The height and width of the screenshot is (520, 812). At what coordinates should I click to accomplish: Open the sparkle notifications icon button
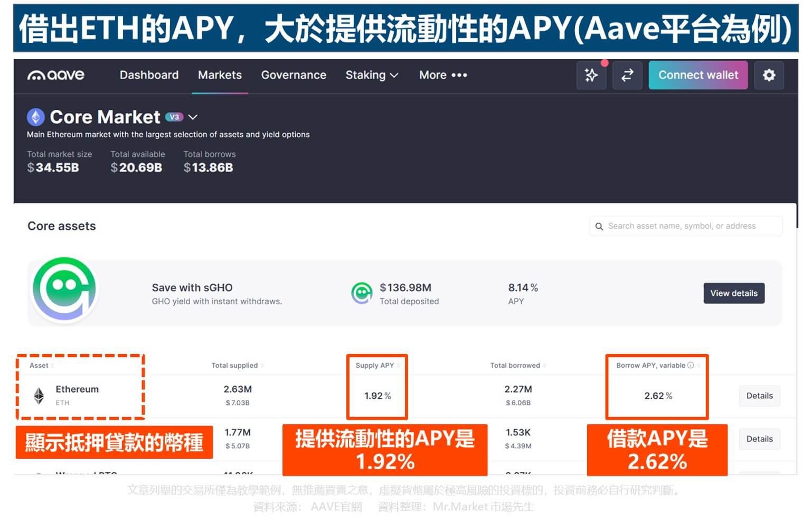point(591,75)
